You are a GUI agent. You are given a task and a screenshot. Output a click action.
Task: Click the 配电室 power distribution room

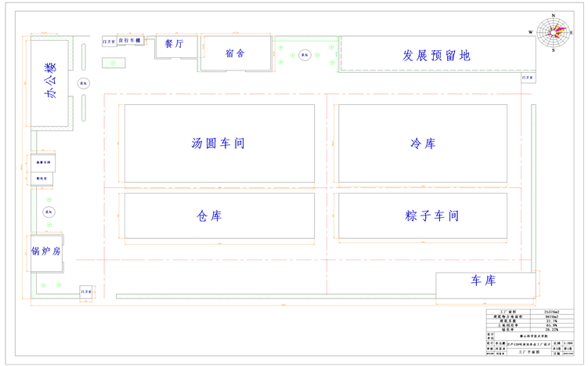[41, 179]
